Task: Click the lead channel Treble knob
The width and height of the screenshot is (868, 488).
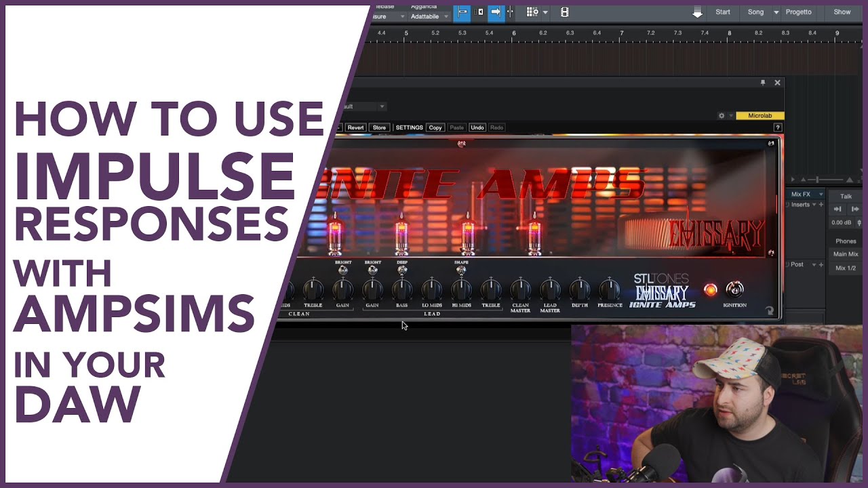Action: pyautogui.click(x=491, y=290)
